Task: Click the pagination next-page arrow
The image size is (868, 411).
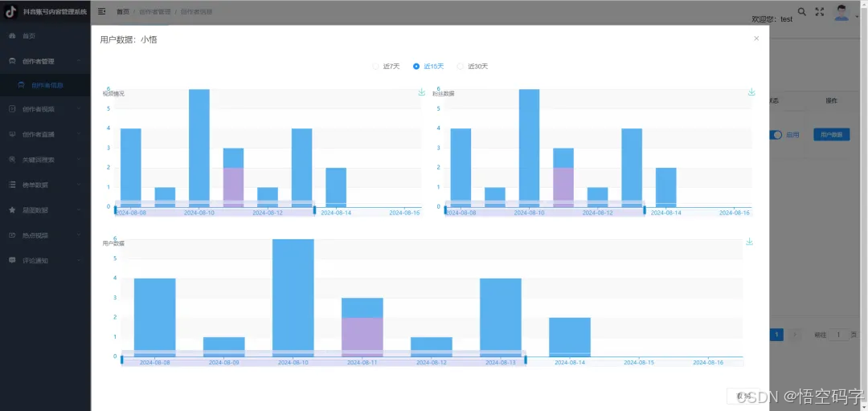Action: tap(795, 335)
